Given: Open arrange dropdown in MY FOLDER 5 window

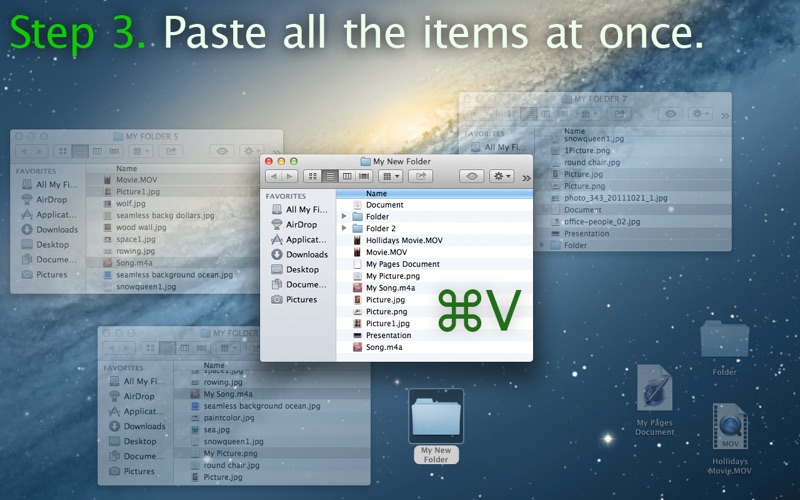Looking at the screenshot, I should (140, 151).
